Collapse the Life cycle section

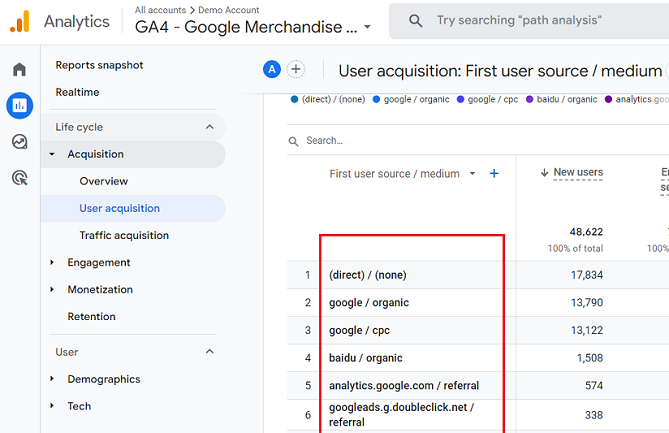[209, 127]
